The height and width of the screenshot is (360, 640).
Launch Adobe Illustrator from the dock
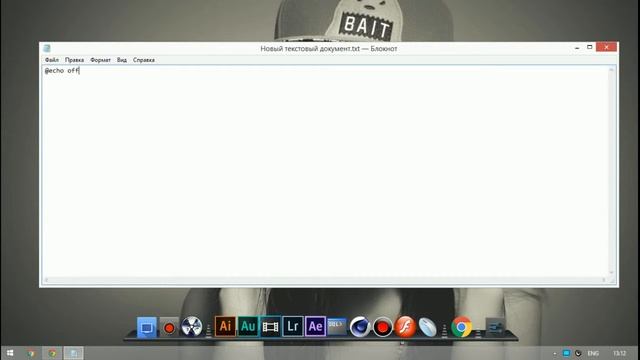coord(225,327)
